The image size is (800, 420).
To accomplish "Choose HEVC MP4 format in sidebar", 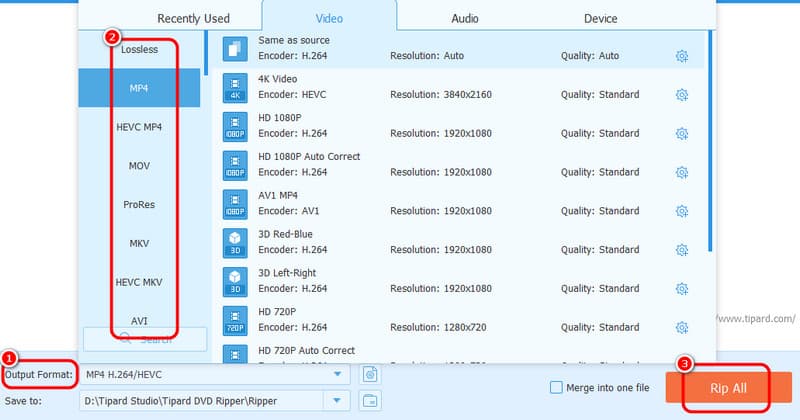I will click(x=139, y=127).
